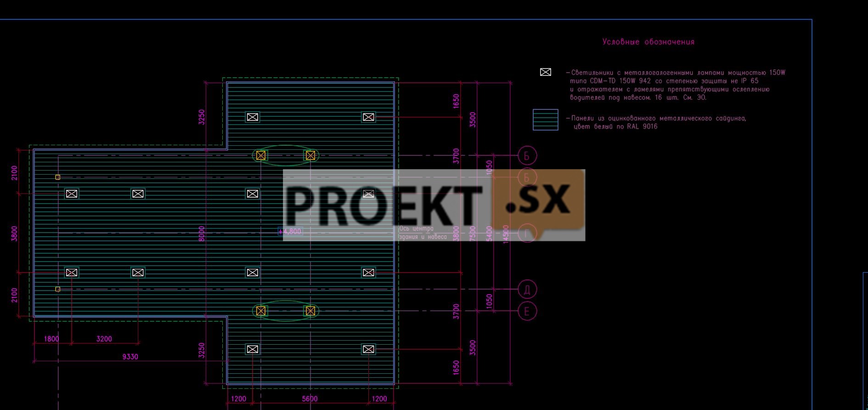Viewport: 868px width, 410px height.
Task: Click the 1650 dimension at bottom right
Action: pos(456,367)
